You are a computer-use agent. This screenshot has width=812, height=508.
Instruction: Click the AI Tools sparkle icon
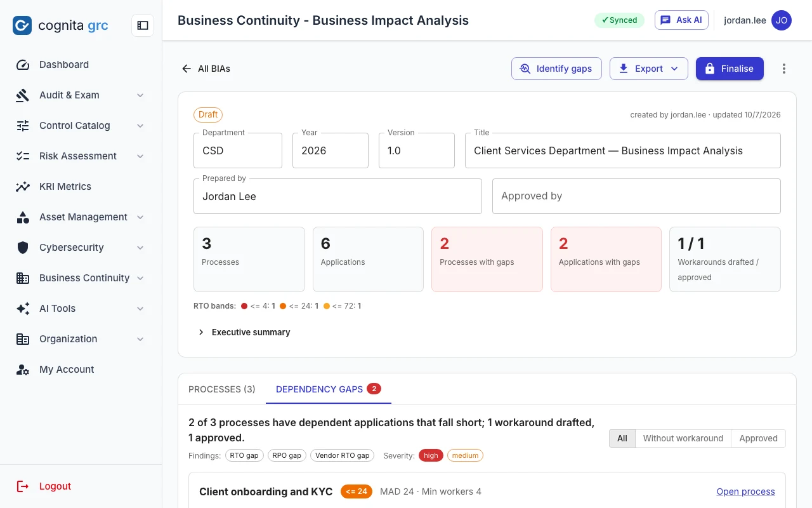point(23,309)
